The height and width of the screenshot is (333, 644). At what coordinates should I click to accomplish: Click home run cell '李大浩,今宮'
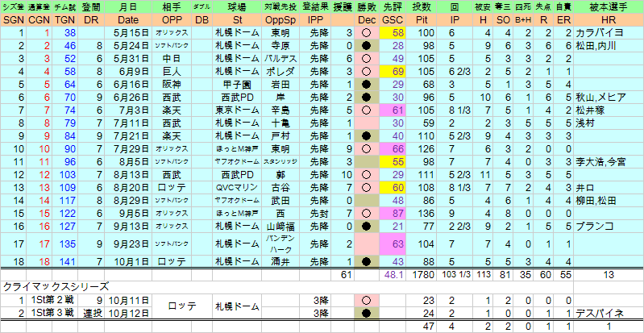click(x=609, y=161)
